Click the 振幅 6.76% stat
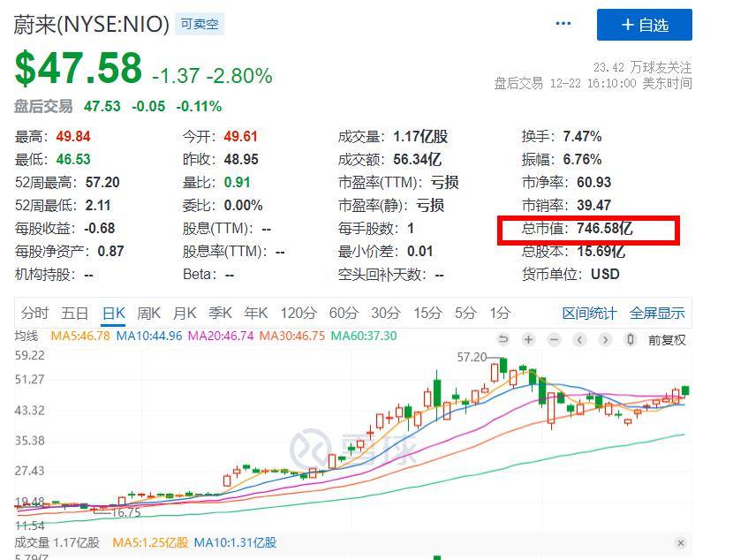The width and height of the screenshot is (733, 560). [x=562, y=159]
